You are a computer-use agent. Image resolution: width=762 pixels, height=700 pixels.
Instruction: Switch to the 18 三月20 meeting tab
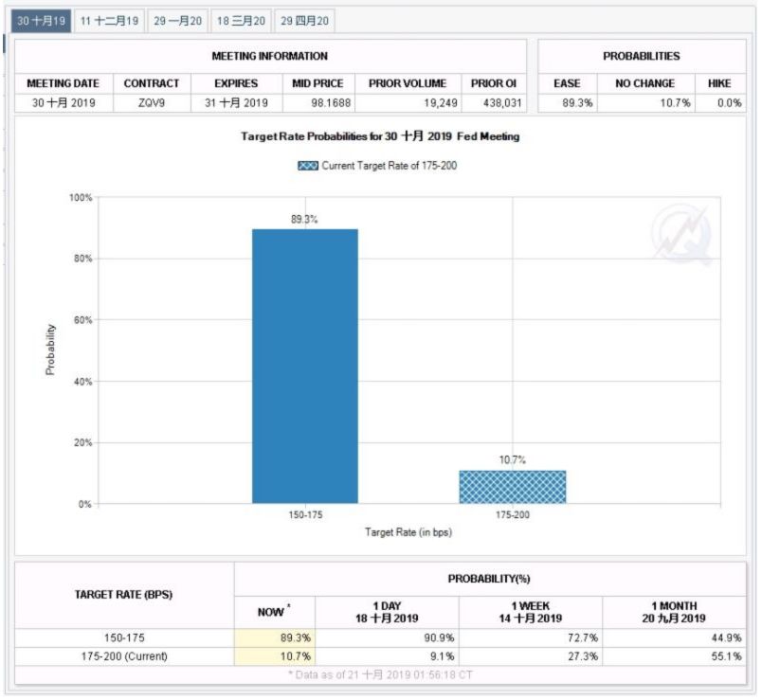241,21
